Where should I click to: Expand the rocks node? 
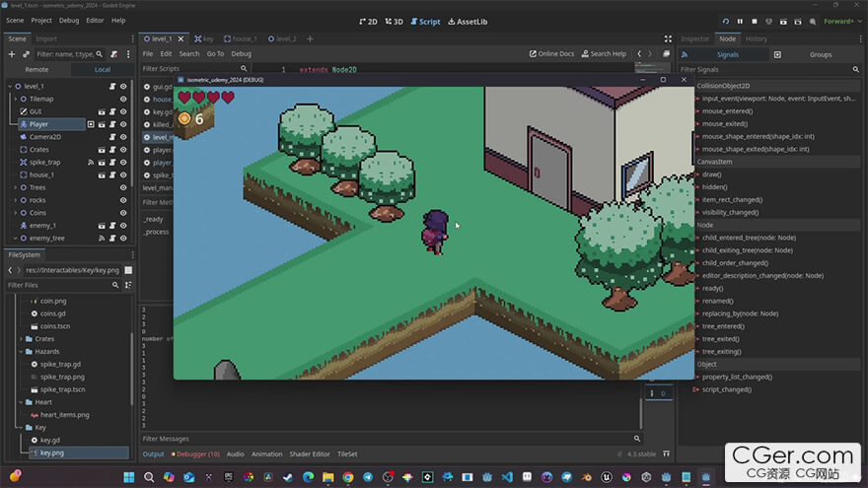[16, 200]
